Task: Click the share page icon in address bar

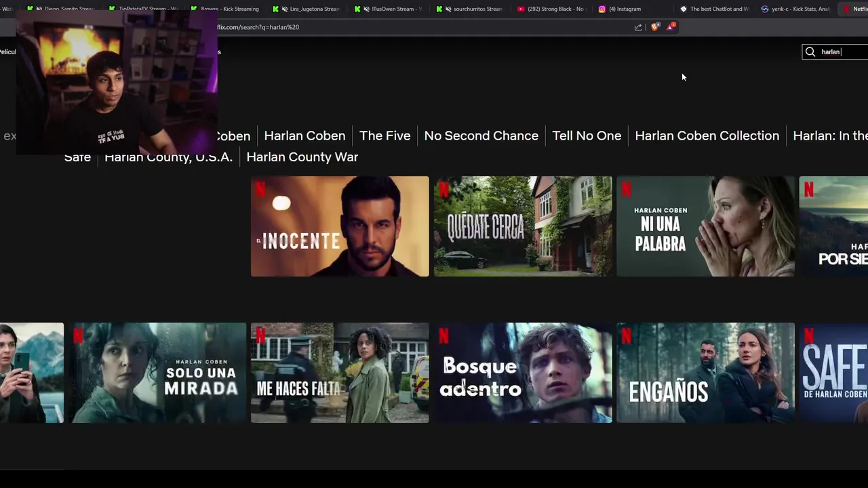Action: (638, 27)
